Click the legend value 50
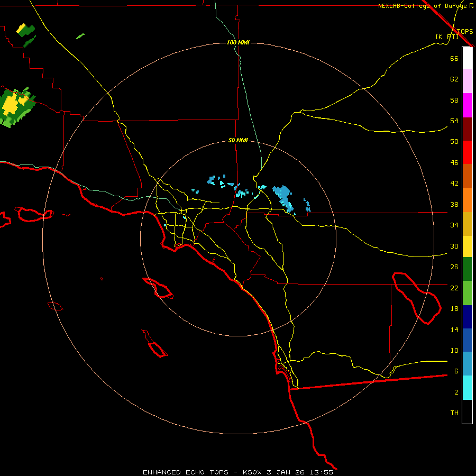This screenshot has width=476, height=476. click(454, 142)
